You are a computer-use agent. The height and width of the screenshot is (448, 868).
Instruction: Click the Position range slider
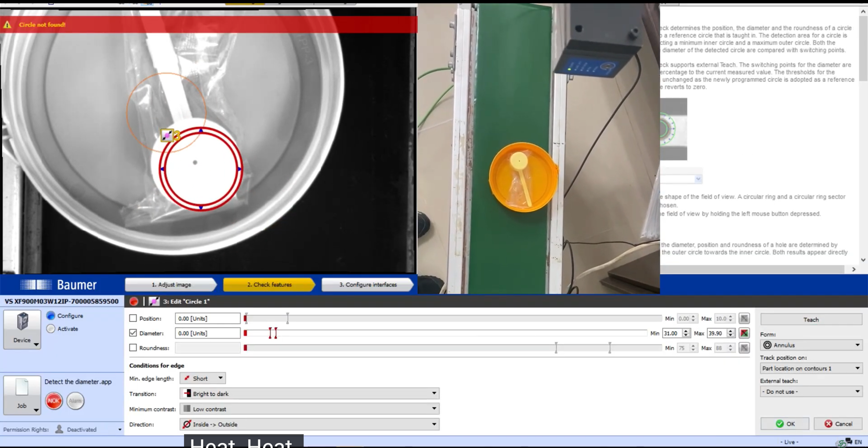coord(453,318)
